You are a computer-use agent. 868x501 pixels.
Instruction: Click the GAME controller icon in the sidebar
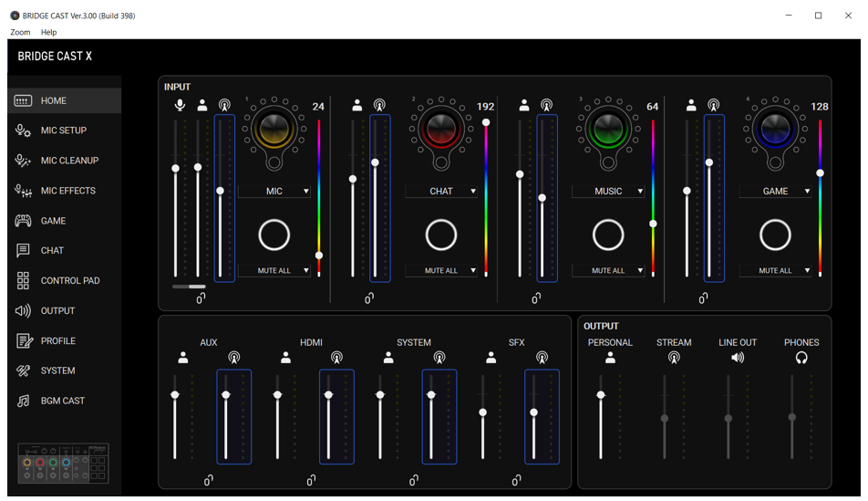click(23, 221)
